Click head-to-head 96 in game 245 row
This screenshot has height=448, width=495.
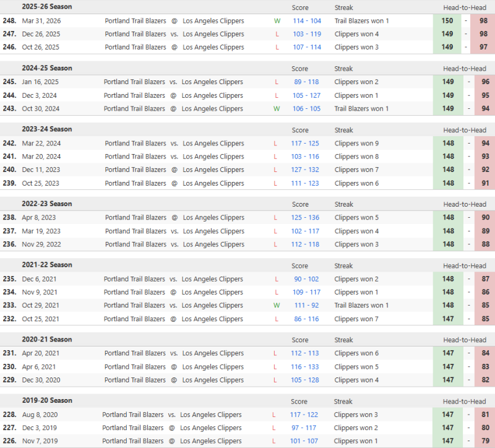485,82
